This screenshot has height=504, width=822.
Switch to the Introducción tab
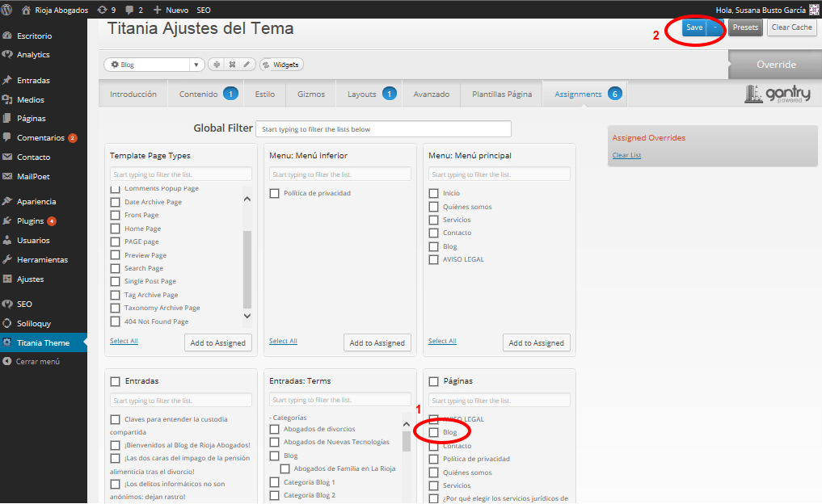click(133, 94)
